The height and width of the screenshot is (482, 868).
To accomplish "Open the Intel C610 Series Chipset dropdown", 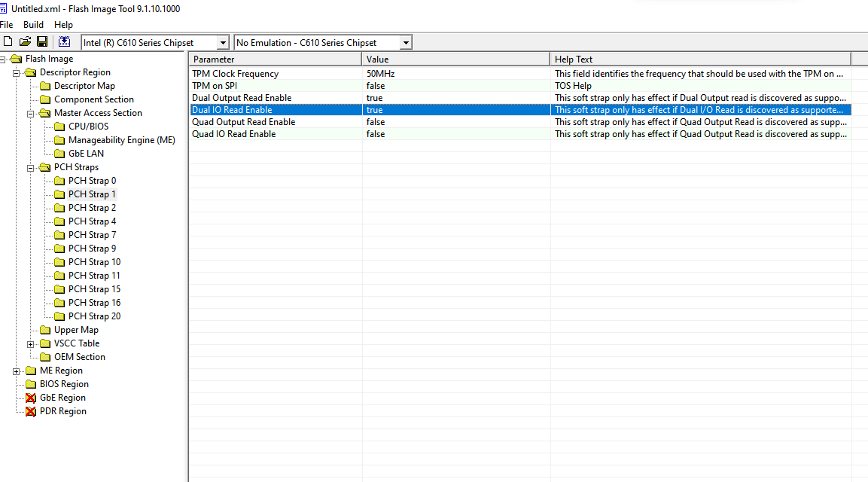I will click(223, 43).
